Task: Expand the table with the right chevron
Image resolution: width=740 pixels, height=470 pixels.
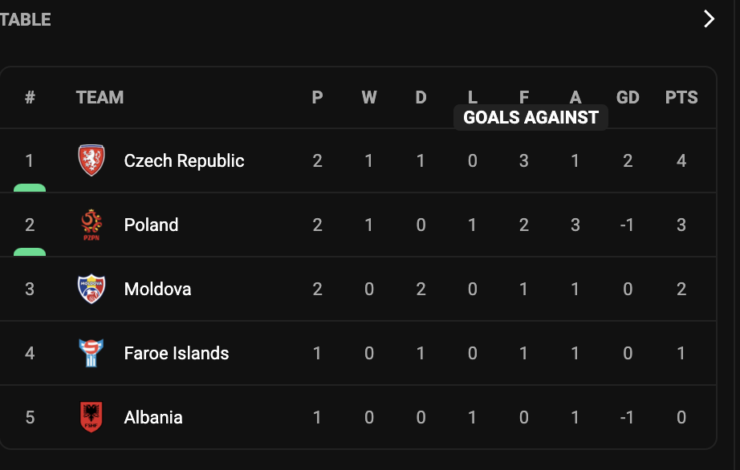Action: coord(709,19)
